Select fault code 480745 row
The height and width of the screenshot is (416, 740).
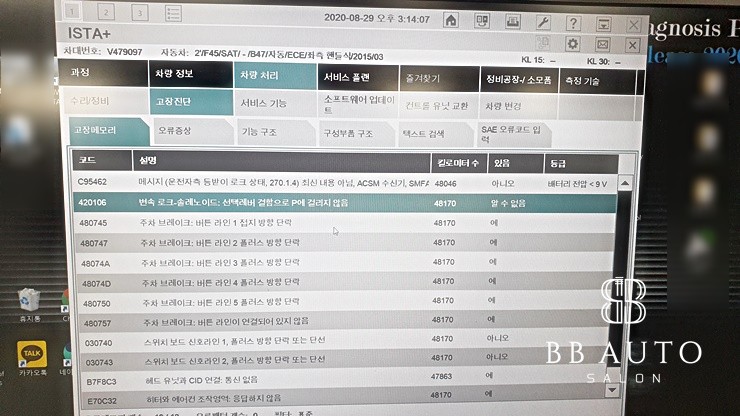tap(345, 222)
